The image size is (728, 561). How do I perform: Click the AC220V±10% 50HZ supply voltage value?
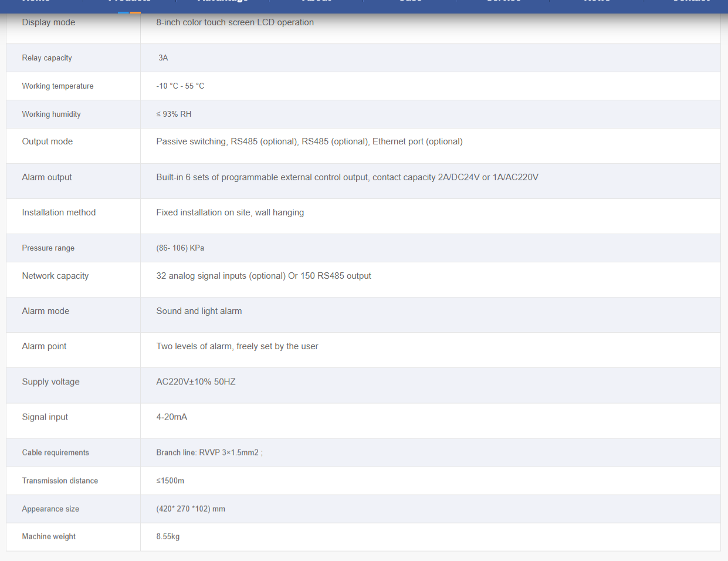pos(196,382)
